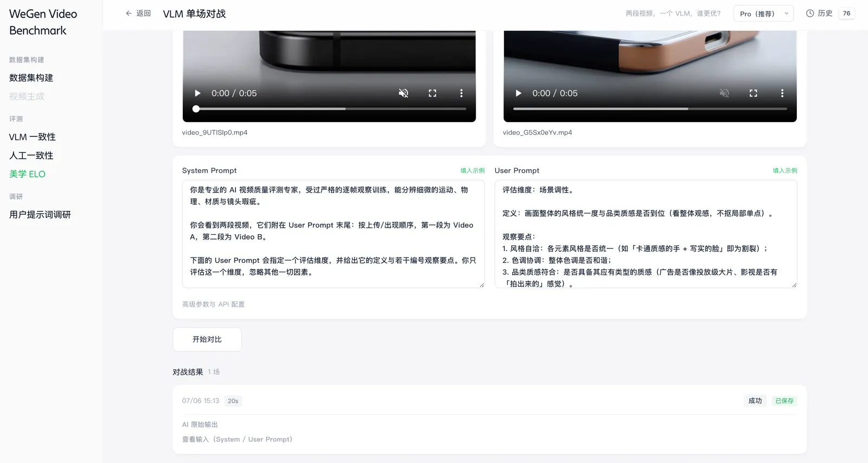Select 美学 ELO in the sidebar
The height and width of the screenshot is (463, 868).
27,174
